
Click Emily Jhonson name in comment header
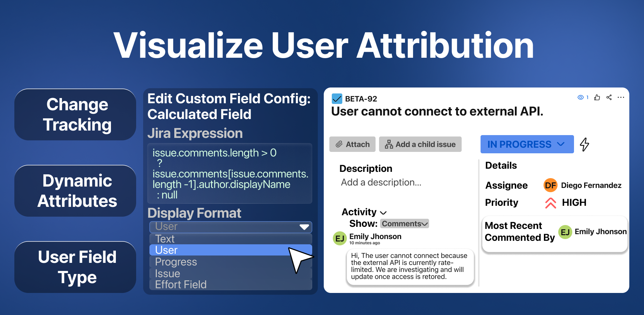click(375, 237)
